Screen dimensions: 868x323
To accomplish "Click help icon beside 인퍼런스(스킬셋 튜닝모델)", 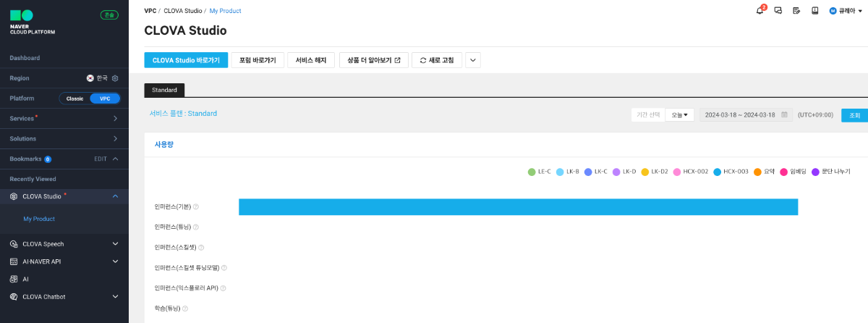I will (x=224, y=267).
